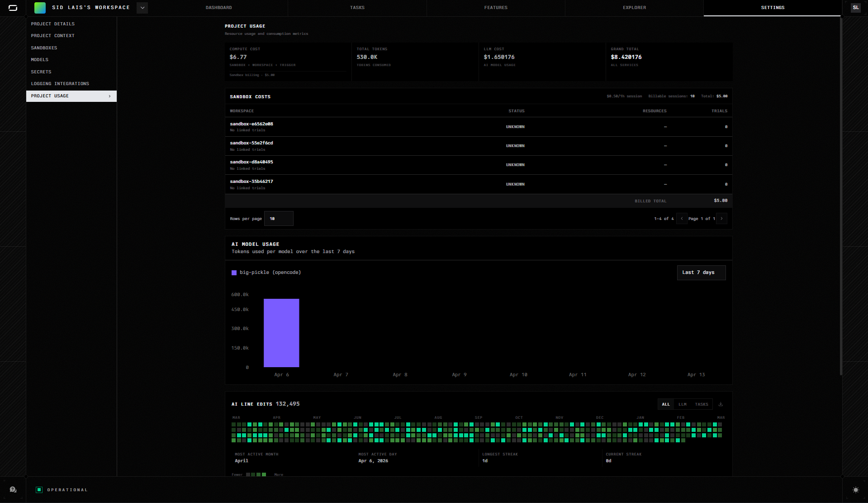Switch to the Tasks tab
This screenshot has height=503, width=868.
click(x=357, y=8)
